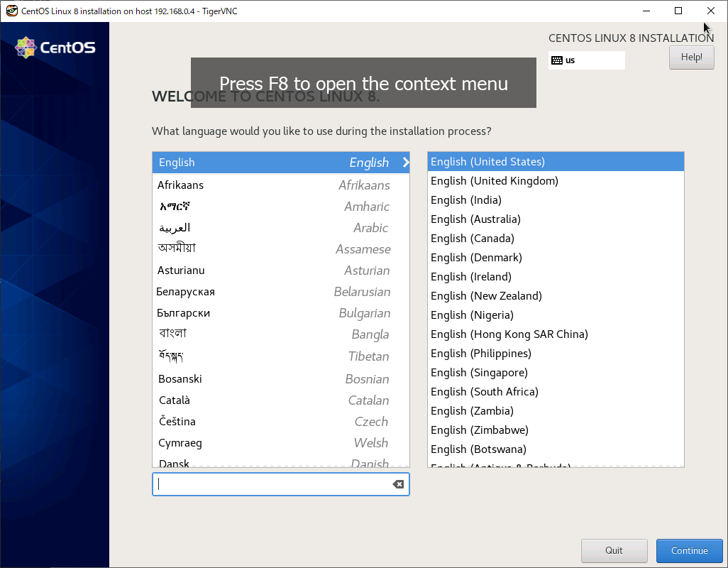Pick English (Philippines) locale
This screenshot has width=728, height=568.
556,354
